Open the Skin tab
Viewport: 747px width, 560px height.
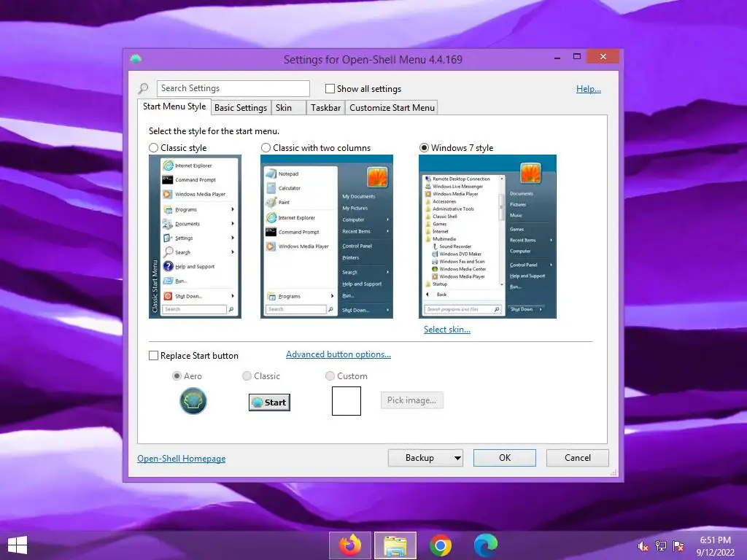tap(288, 108)
